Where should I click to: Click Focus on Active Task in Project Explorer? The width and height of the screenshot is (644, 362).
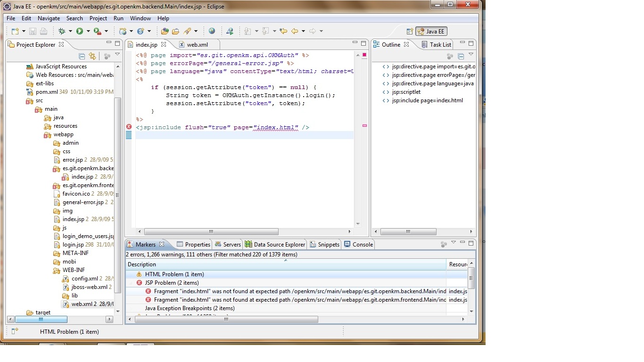coord(107,56)
